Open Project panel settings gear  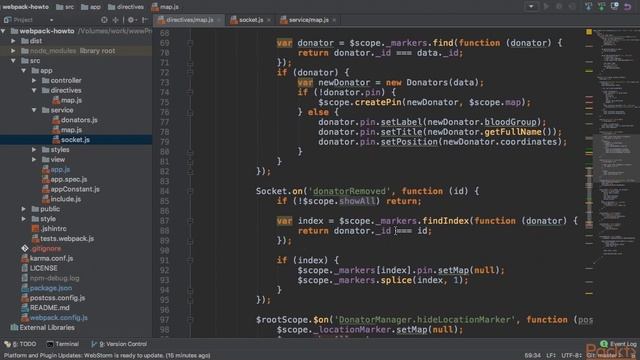tap(131, 20)
